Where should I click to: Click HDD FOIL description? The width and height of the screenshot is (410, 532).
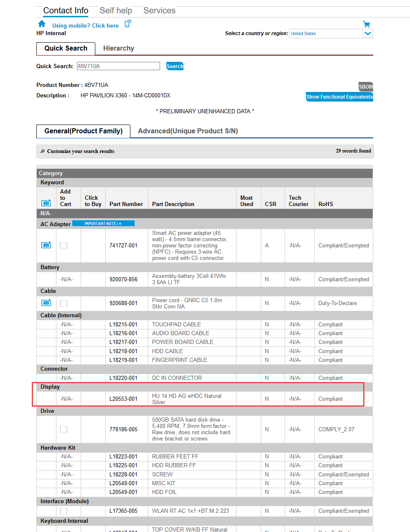coord(164,492)
